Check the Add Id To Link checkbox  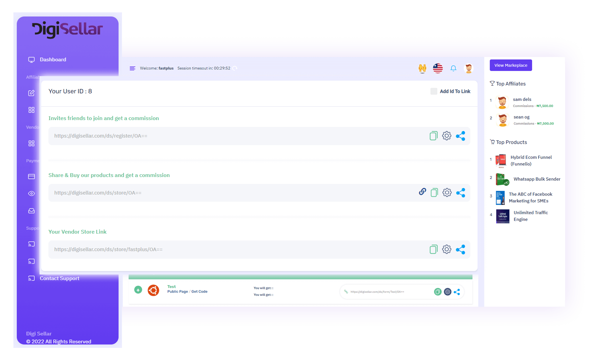click(x=434, y=91)
